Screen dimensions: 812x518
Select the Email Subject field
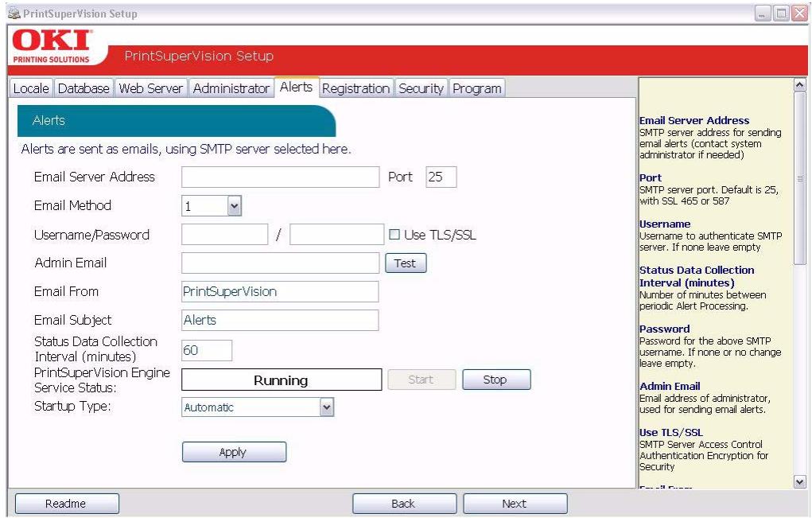280,320
